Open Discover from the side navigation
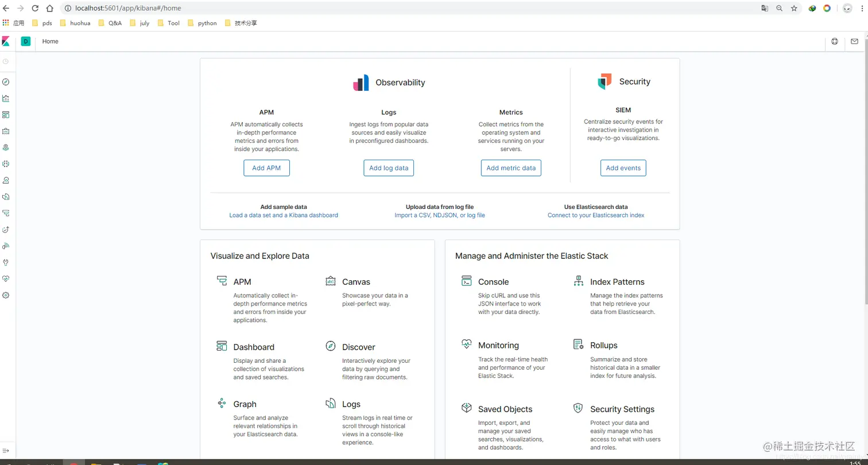Image resolution: width=868 pixels, height=465 pixels. click(6, 82)
